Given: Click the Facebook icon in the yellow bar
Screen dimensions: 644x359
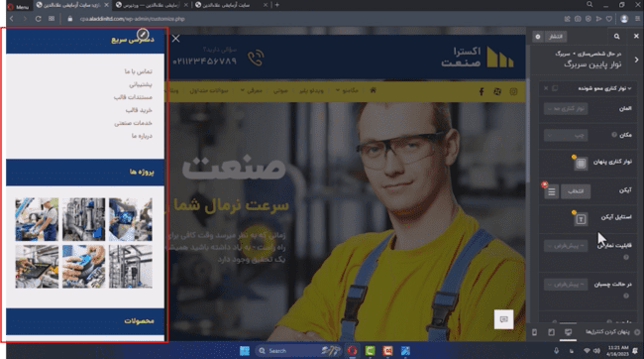Looking at the screenshot, I should coord(481,91).
